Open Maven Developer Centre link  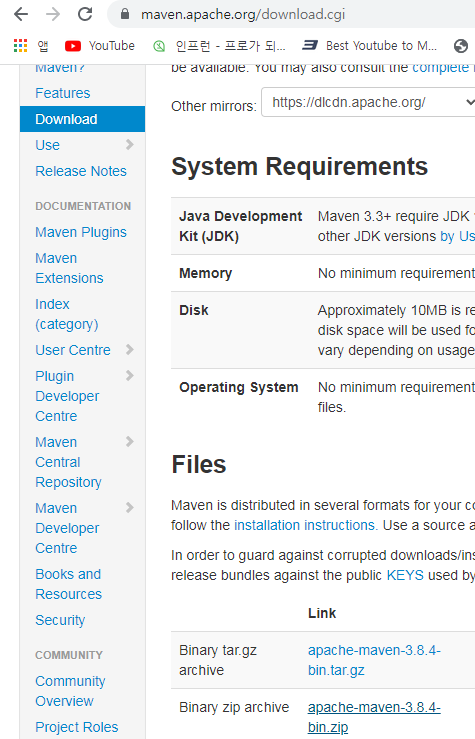[x=67, y=528]
